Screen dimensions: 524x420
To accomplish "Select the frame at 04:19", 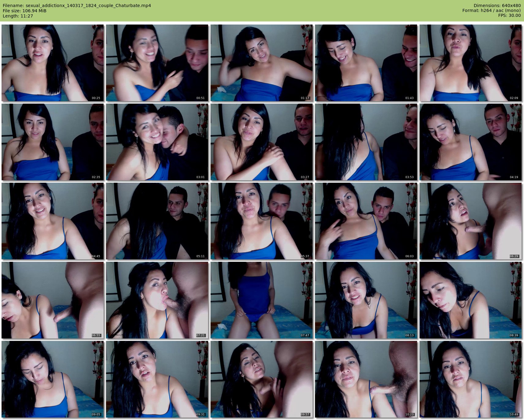I will point(470,142).
